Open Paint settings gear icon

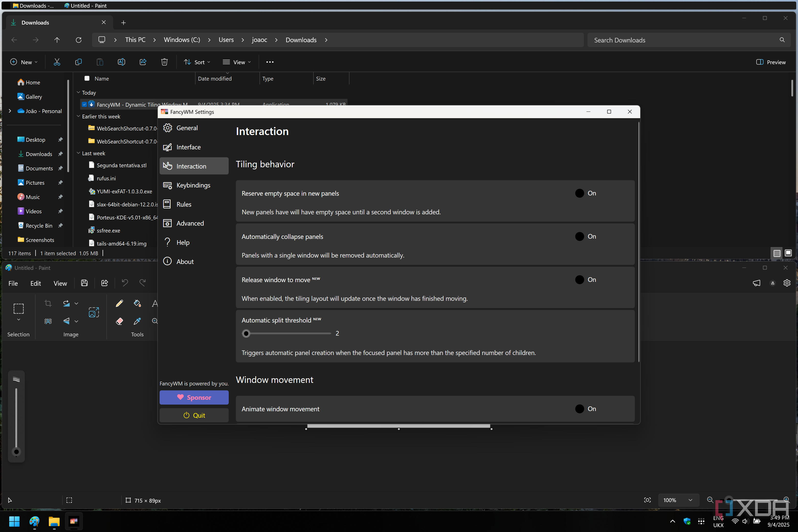point(787,283)
